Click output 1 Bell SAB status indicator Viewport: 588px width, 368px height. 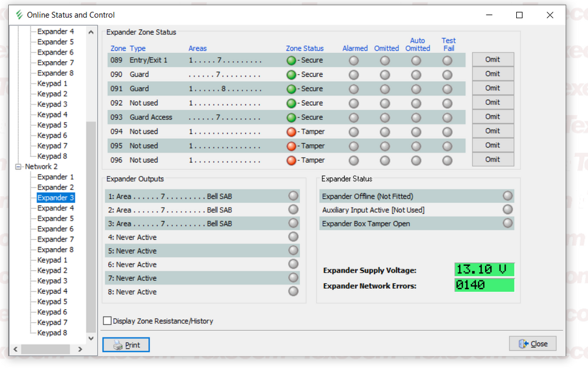[293, 196]
